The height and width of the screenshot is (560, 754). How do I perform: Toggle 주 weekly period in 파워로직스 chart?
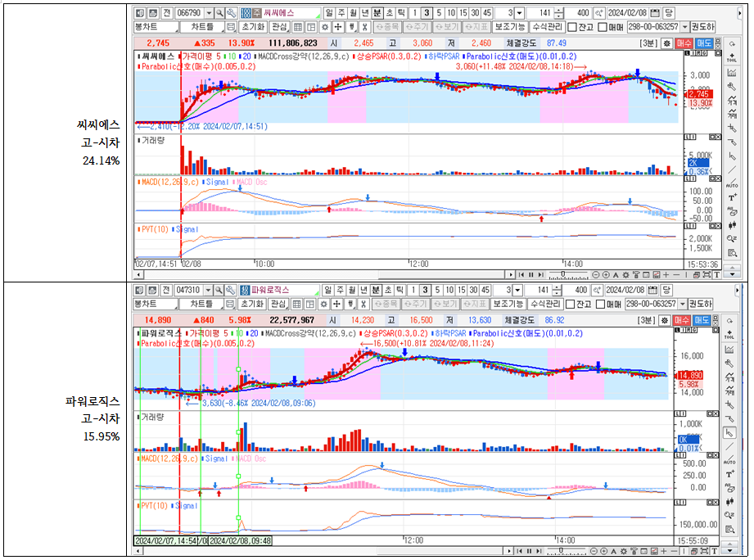[340, 290]
